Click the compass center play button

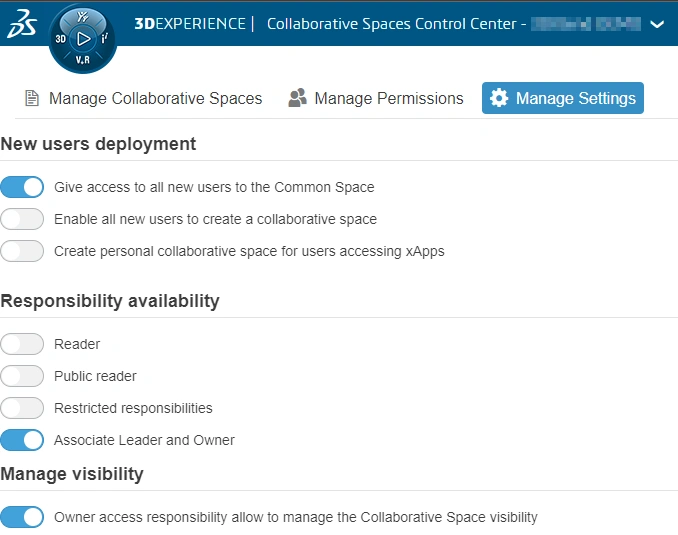(x=83, y=39)
